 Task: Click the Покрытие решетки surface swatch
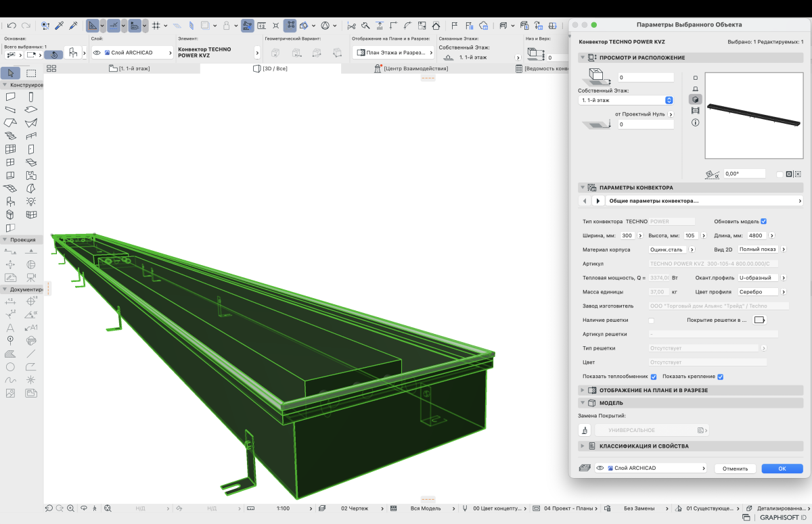[x=759, y=320]
